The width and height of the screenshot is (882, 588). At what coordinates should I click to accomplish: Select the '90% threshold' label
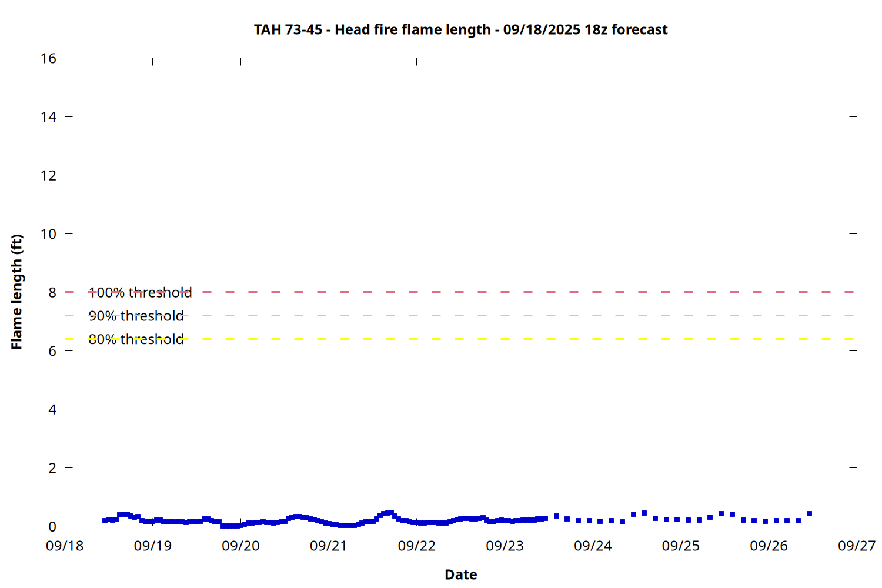click(136, 316)
